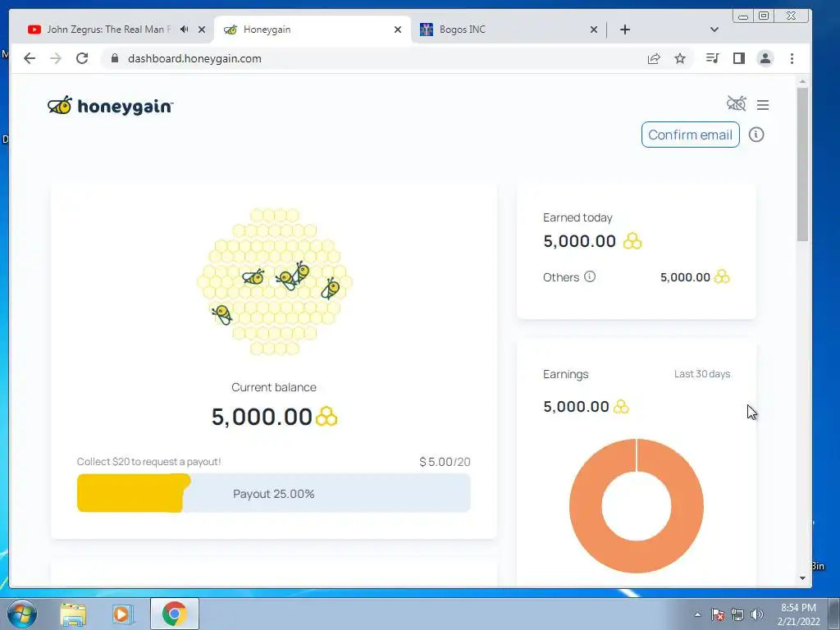
Task: Click 'Collect $20 to request a payout!' text
Action: [149, 462]
